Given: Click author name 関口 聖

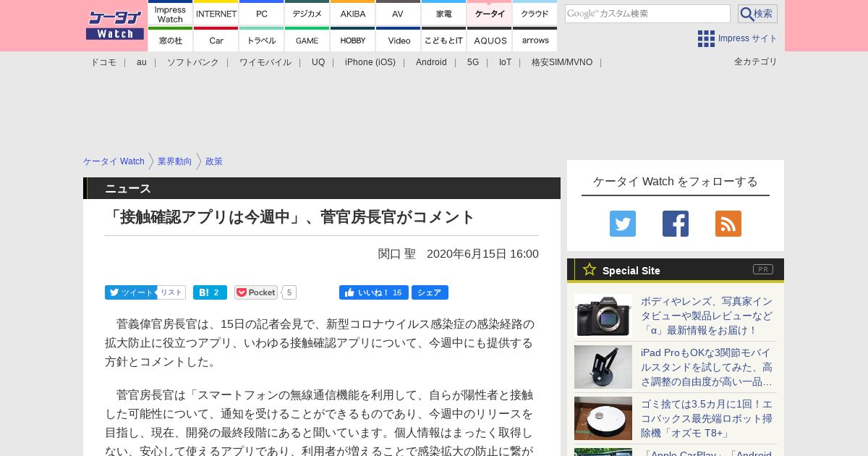Looking at the screenshot, I should (x=397, y=254).
